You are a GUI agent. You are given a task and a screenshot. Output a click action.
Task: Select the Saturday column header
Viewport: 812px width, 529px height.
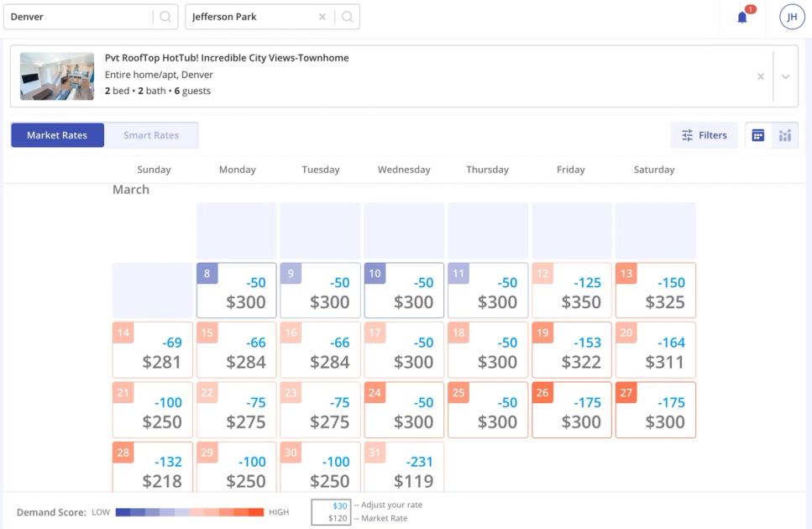click(653, 170)
